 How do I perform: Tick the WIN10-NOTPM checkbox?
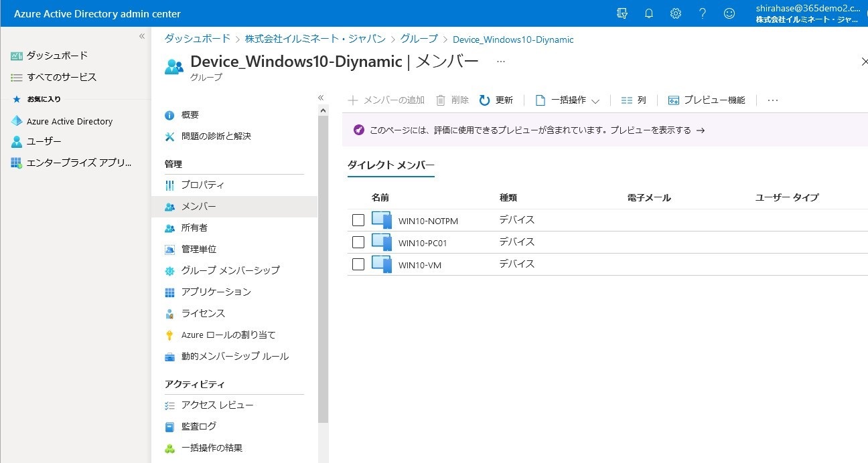pyautogui.click(x=358, y=220)
